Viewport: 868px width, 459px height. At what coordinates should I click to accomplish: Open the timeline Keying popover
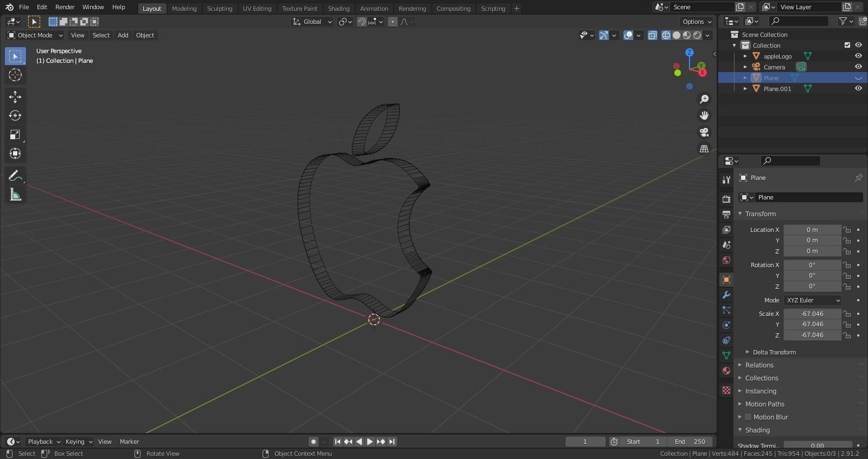[x=79, y=442]
